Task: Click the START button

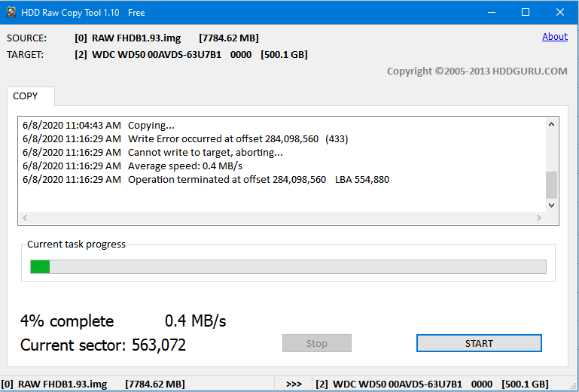Action: tap(479, 343)
